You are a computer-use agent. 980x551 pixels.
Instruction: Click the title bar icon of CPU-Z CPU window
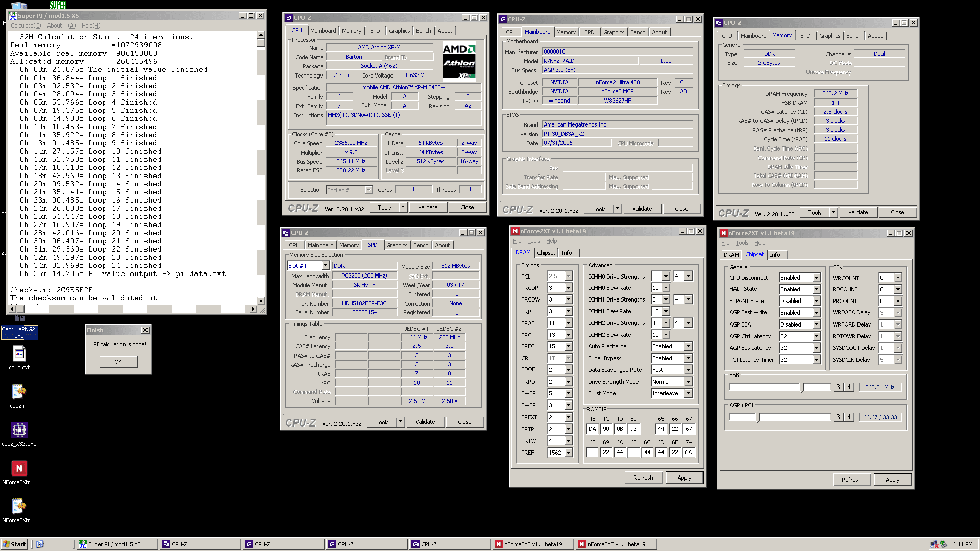(x=288, y=18)
